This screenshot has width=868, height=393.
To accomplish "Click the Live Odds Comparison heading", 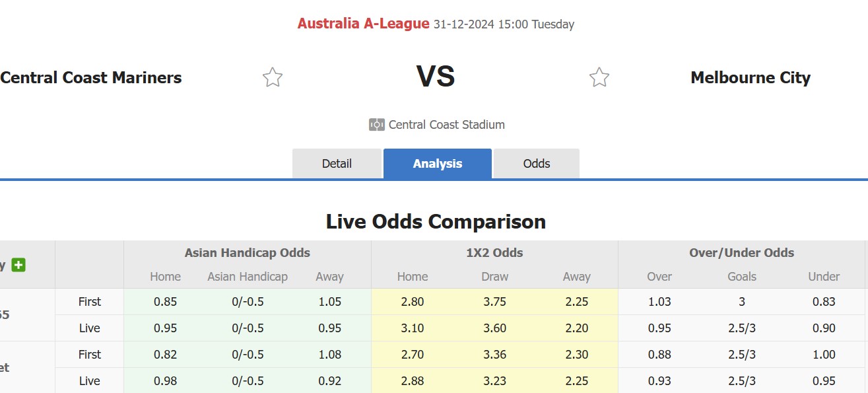I will pos(434,222).
